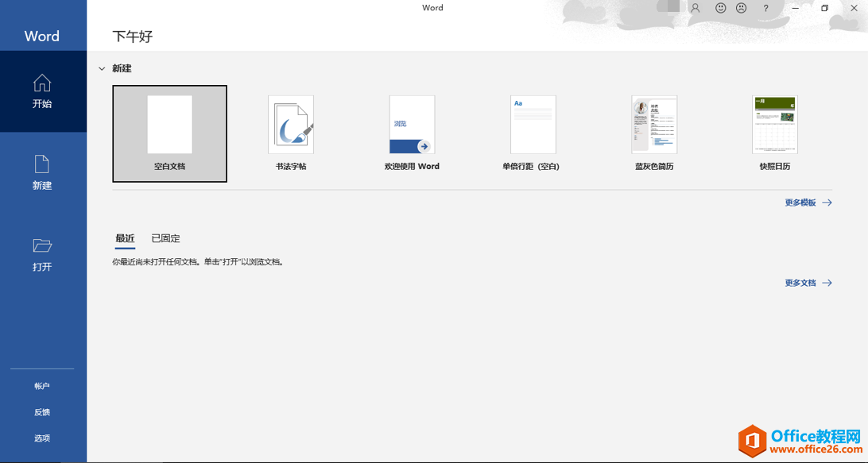The height and width of the screenshot is (463, 868).
Task: Click the 打开 folder icon in sidebar
Action: [x=42, y=245]
